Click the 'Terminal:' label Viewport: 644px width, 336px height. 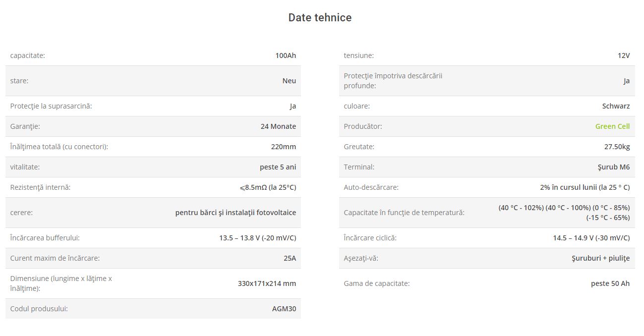click(x=359, y=167)
